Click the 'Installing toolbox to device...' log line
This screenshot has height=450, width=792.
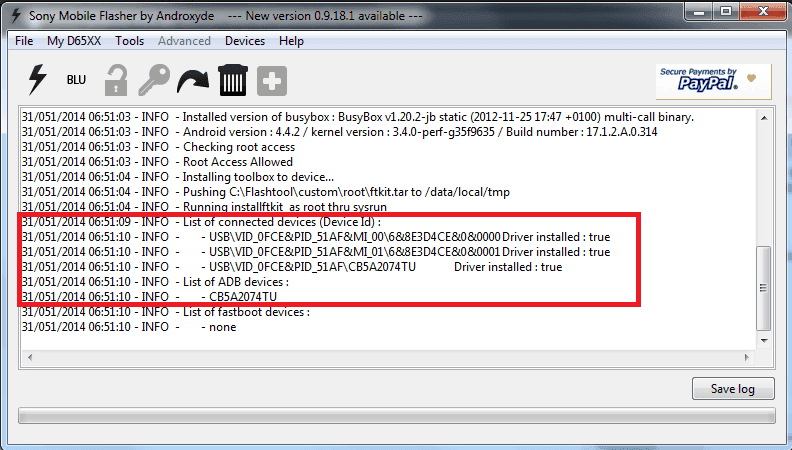(178, 177)
